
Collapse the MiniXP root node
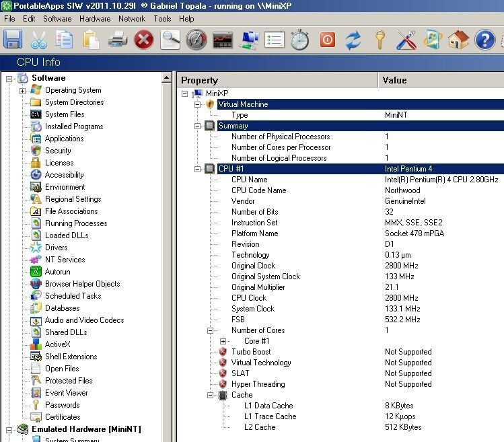[184, 94]
